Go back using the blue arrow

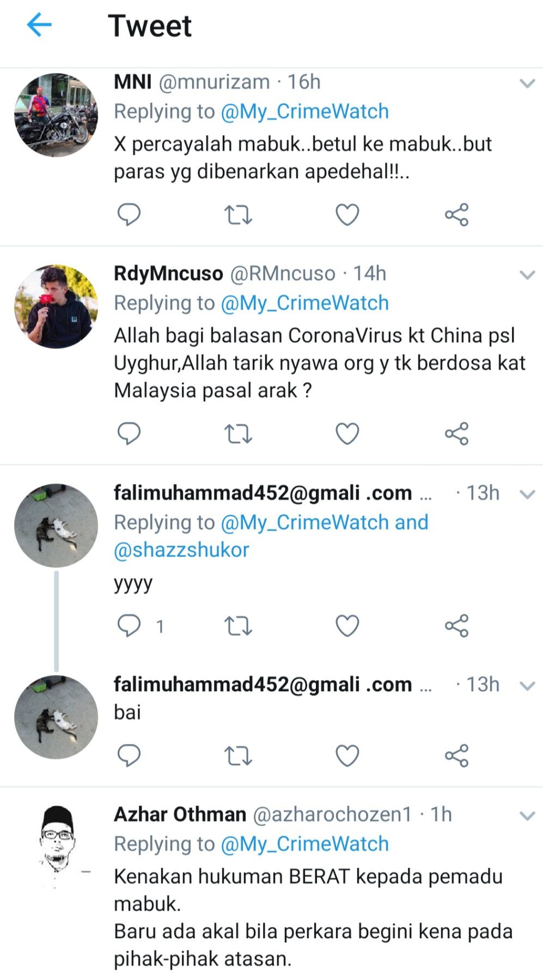pyautogui.click(x=39, y=25)
